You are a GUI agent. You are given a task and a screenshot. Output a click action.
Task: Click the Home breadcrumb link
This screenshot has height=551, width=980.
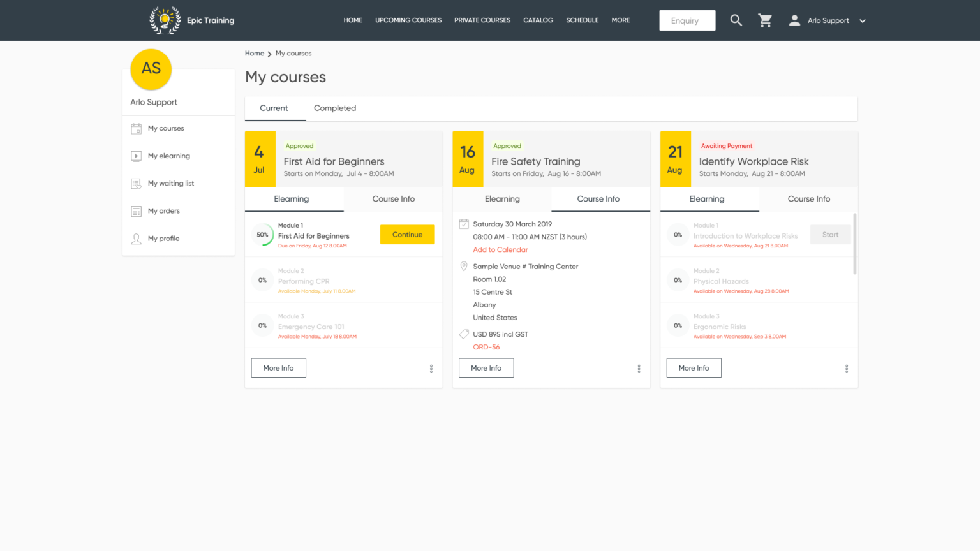click(x=255, y=53)
